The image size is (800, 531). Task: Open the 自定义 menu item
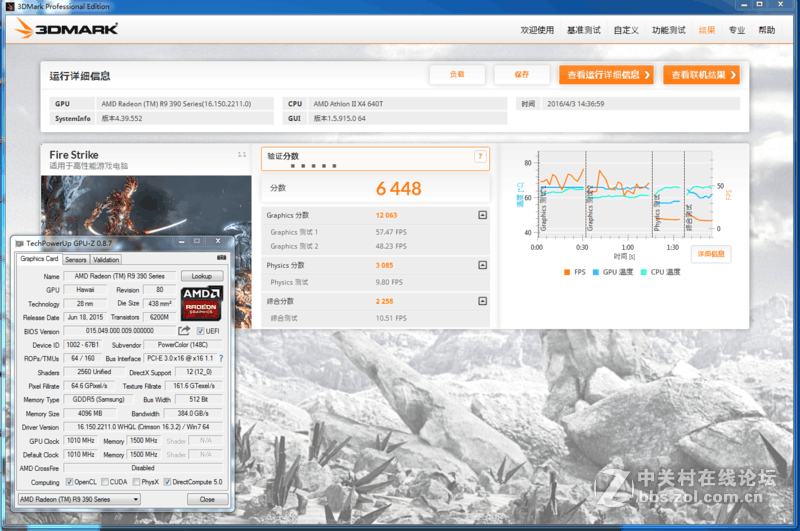(626, 30)
